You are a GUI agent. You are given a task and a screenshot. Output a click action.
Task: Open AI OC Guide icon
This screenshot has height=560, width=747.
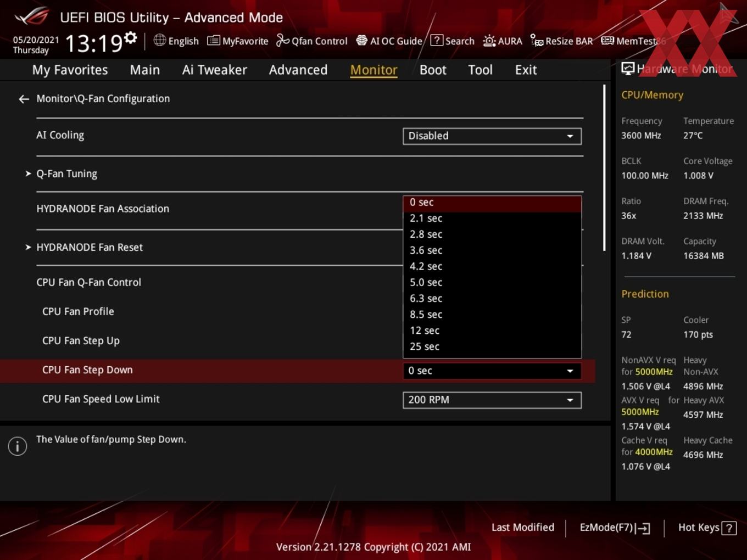(x=361, y=41)
